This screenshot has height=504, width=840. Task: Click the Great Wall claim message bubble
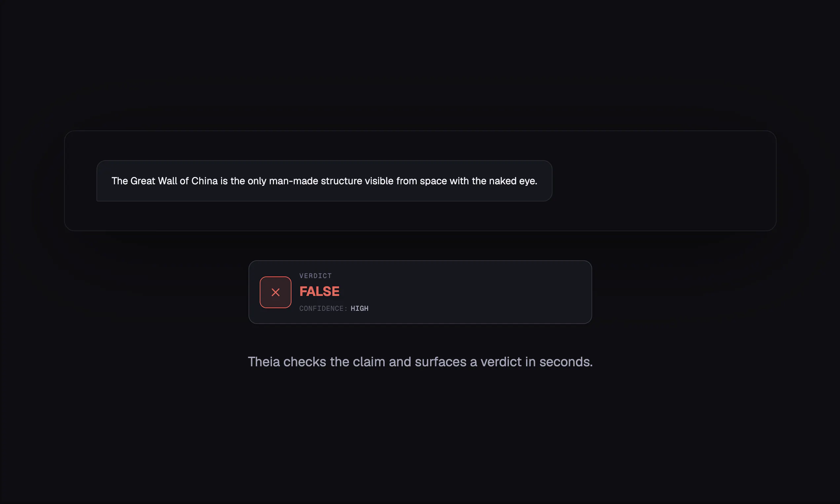324,181
